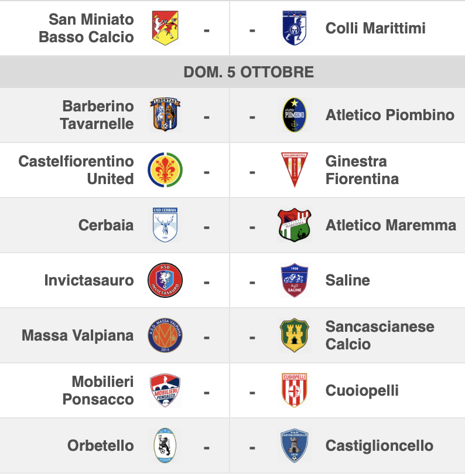Image resolution: width=465 pixels, height=476 pixels.
Task: Click the Cerbaia home score placeholder dash
Action: click(207, 226)
